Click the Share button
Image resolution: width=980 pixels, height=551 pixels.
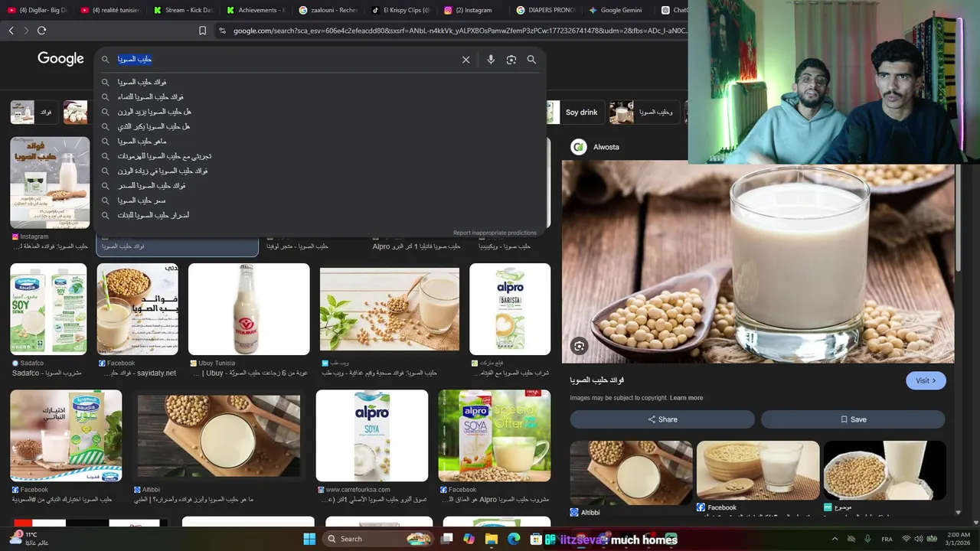point(662,419)
